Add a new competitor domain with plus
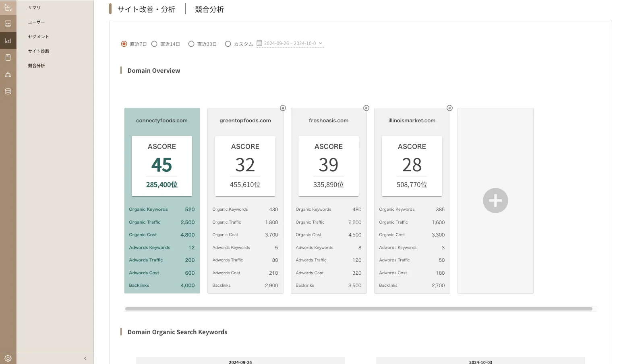The width and height of the screenshot is (619, 364). click(x=495, y=200)
